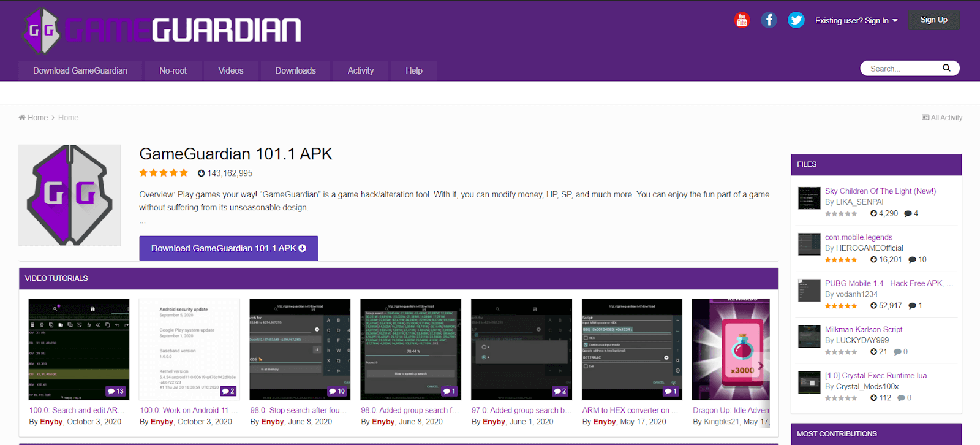Open [1.0] Crystal Exec Runtime.lua link
The image size is (980, 445).
point(876,375)
